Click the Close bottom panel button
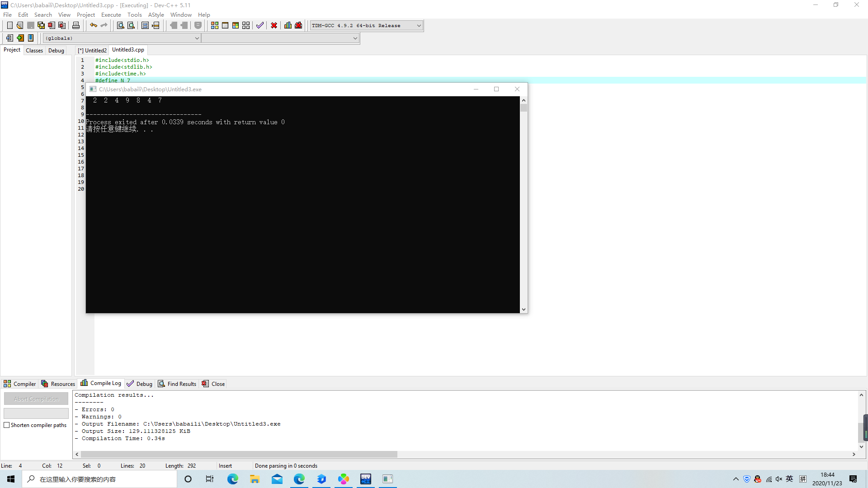868x488 pixels. [213, 384]
